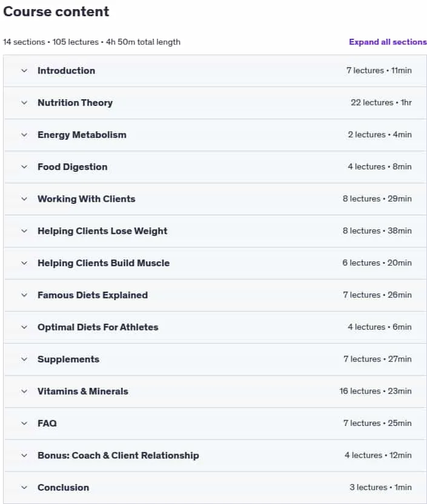Click the Supplements section heading
The height and width of the screenshot is (504, 427).
(68, 359)
